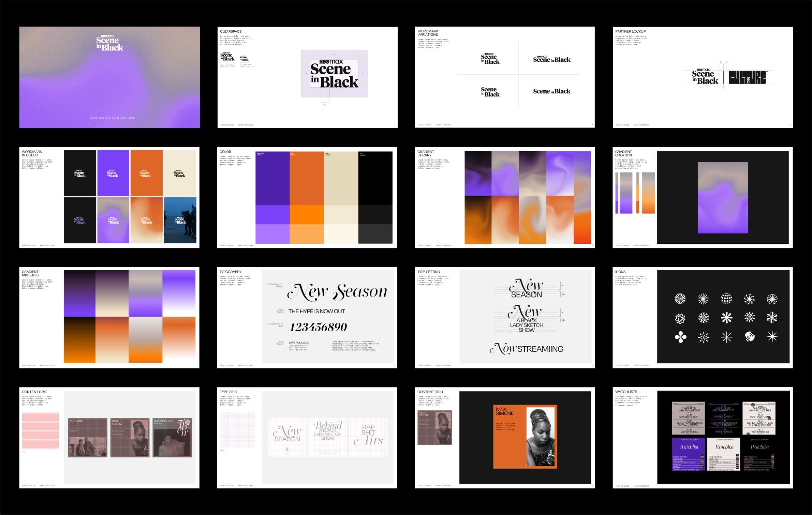
Task: Click the Behind A Black Lady Sketch Show tile
Action: (328, 437)
